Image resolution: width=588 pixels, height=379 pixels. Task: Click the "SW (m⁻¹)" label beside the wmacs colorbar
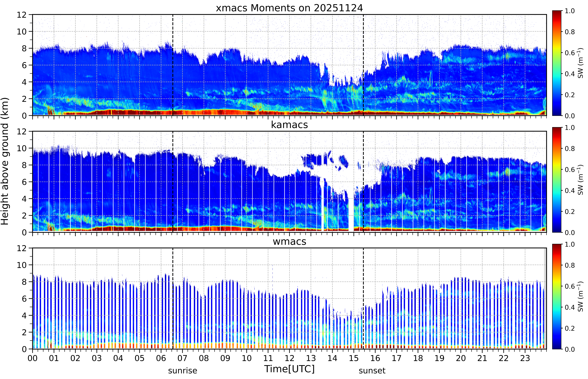[x=580, y=297]
